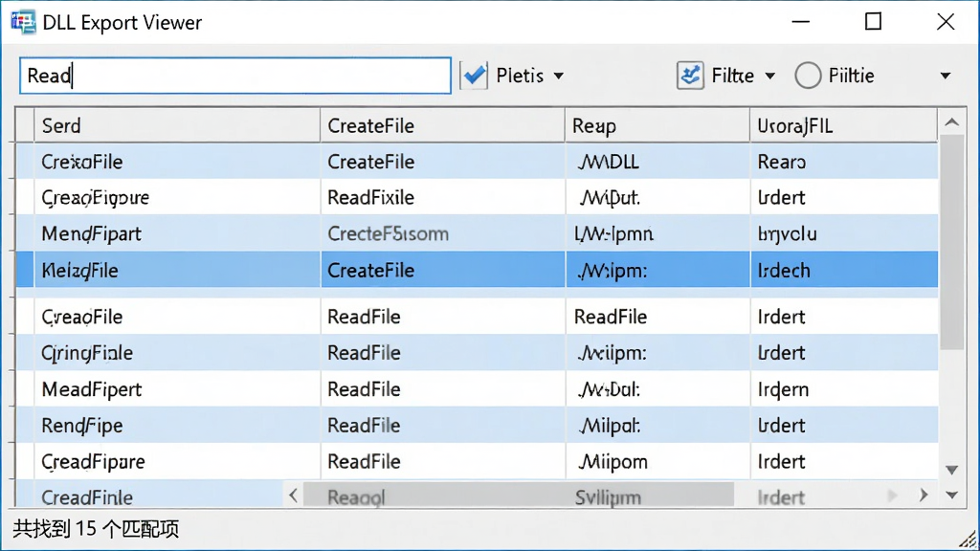
Task: Click the vertical scrollbar up arrow
Action: (x=952, y=122)
